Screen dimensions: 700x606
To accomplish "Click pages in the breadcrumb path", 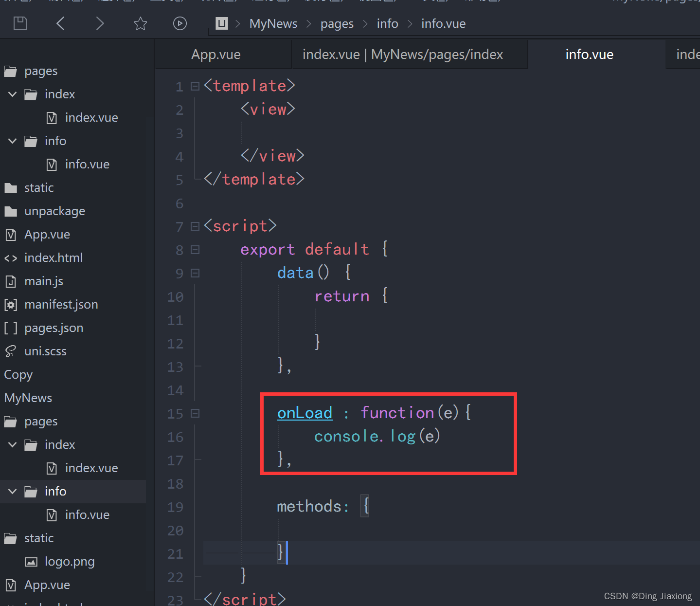I will [x=337, y=23].
